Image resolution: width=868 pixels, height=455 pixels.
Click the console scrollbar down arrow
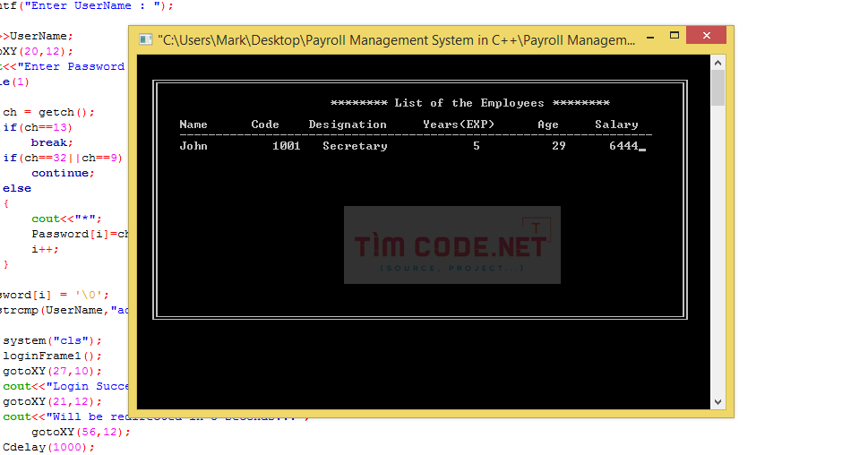pyautogui.click(x=718, y=402)
